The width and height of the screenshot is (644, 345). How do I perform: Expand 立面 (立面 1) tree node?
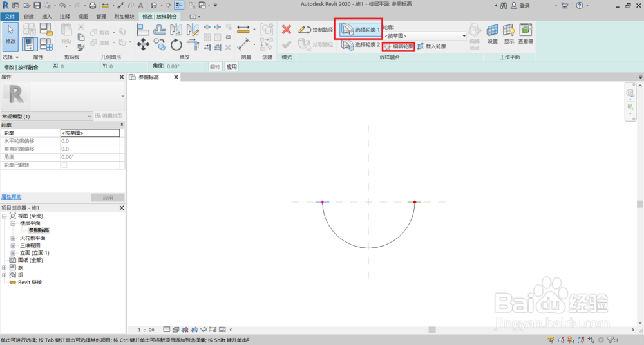click(x=13, y=253)
